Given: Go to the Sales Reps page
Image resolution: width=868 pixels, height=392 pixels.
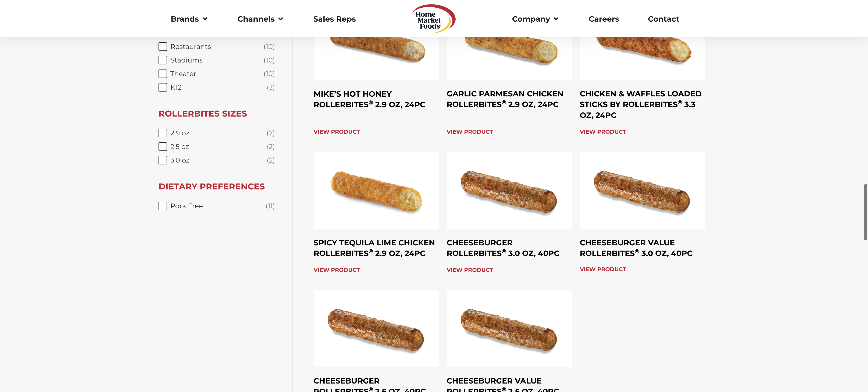Looking at the screenshot, I should tap(334, 19).
